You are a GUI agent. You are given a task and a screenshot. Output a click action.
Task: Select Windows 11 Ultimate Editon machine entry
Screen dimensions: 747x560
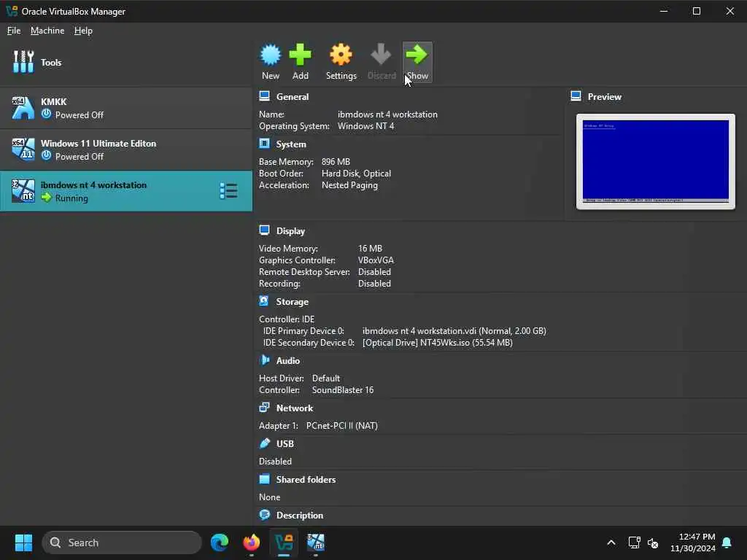pos(125,149)
